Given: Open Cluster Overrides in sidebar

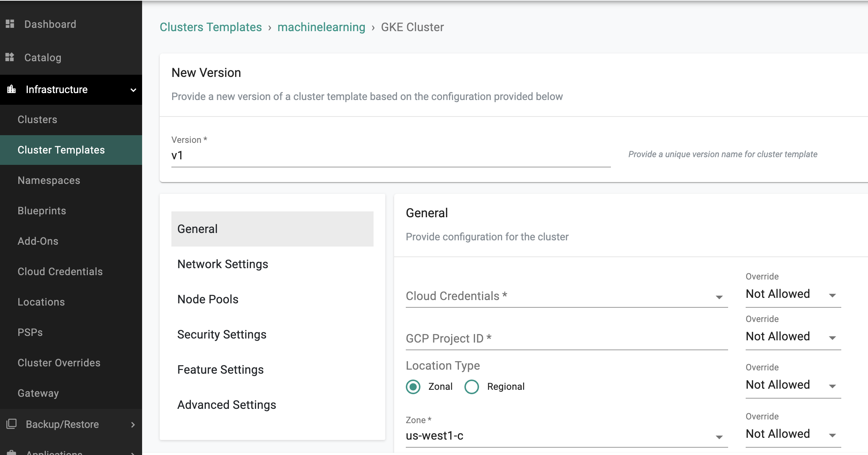Looking at the screenshot, I should 71,363.
